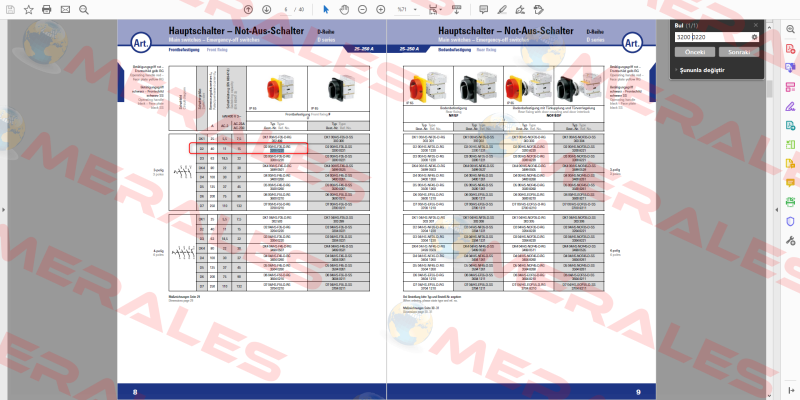Screen dimensions: 800x400
Task: Click the 'Hauptschalter – Not-Aus-Schalter' heading on page 8
Action: [236, 31]
